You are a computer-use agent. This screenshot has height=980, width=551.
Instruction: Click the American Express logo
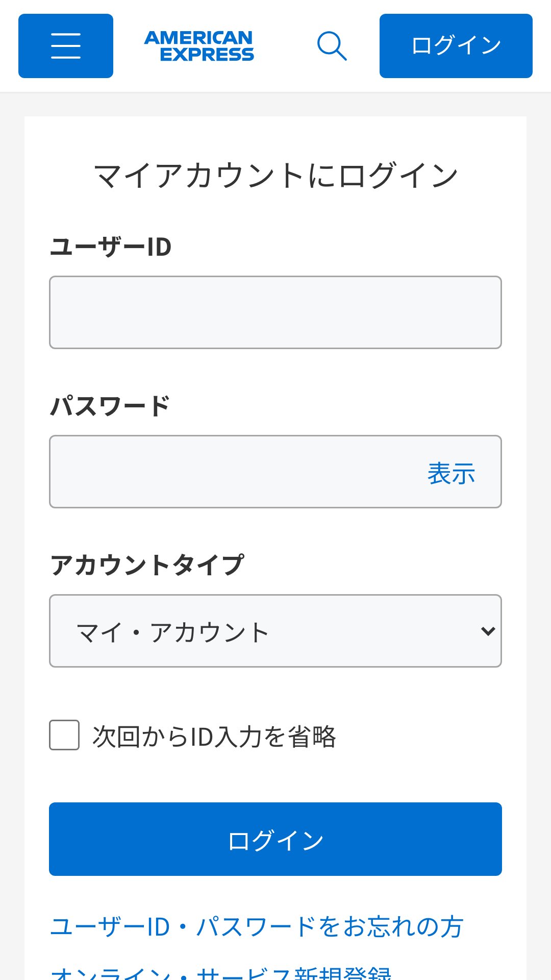pyautogui.click(x=199, y=46)
